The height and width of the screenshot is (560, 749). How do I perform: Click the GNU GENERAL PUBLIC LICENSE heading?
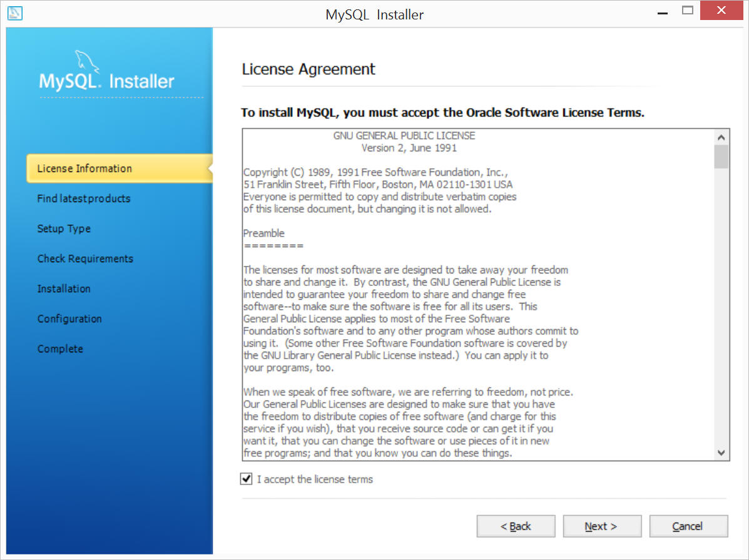[404, 136]
